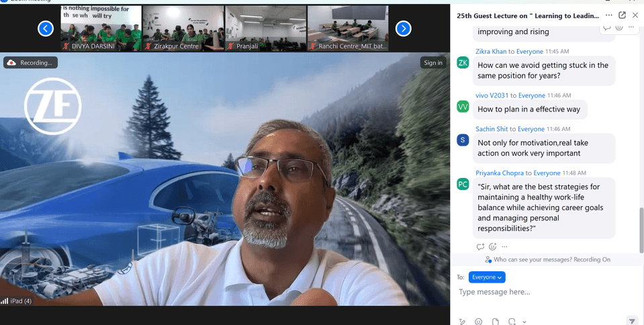Viewport: 644px width, 325px height.
Task: Click the ZK avatar of Zikra Khan
Action: 463,62
